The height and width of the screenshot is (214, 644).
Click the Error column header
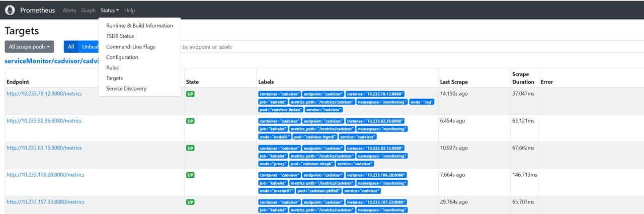pyautogui.click(x=546, y=82)
